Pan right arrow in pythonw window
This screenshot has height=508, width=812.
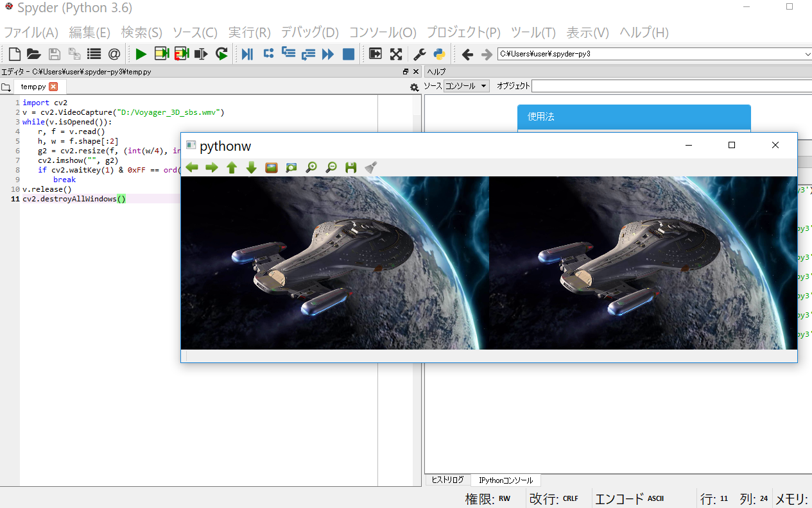click(x=212, y=167)
